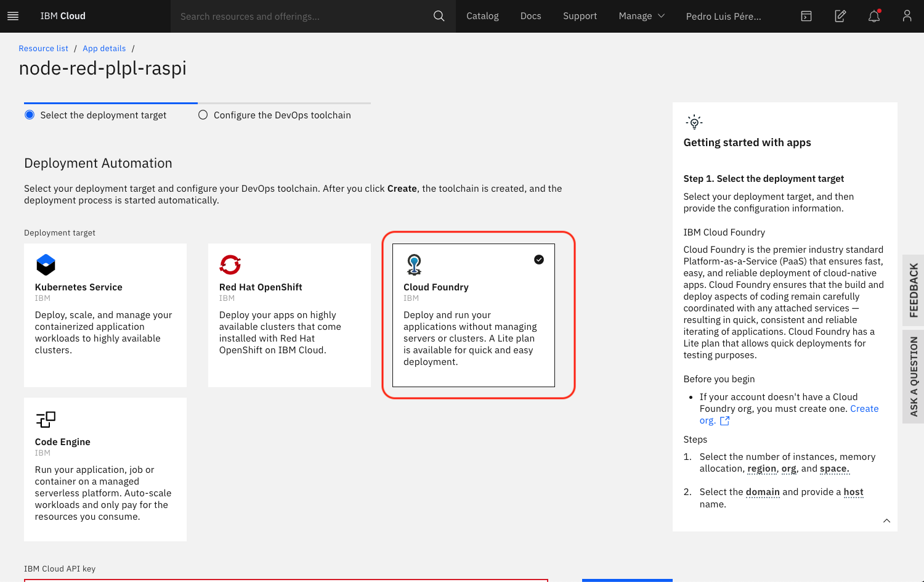Click the Red Hat OpenShift logo icon
This screenshot has height=582, width=924.
[x=230, y=264]
